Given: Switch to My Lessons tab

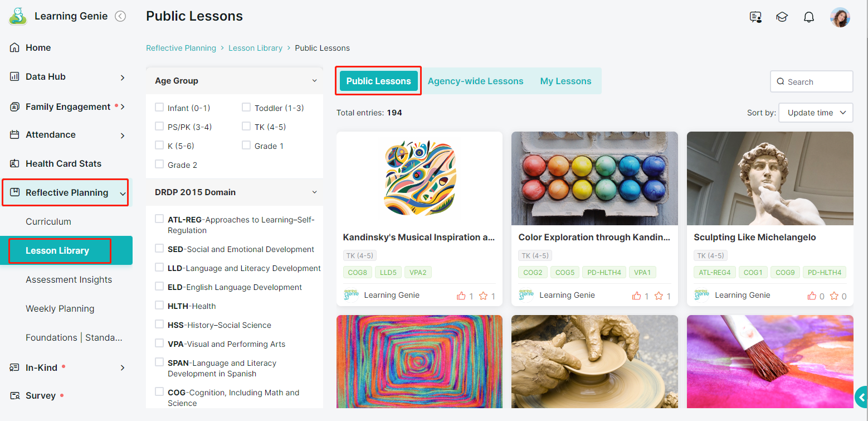Looking at the screenshot, I should 565,81.
